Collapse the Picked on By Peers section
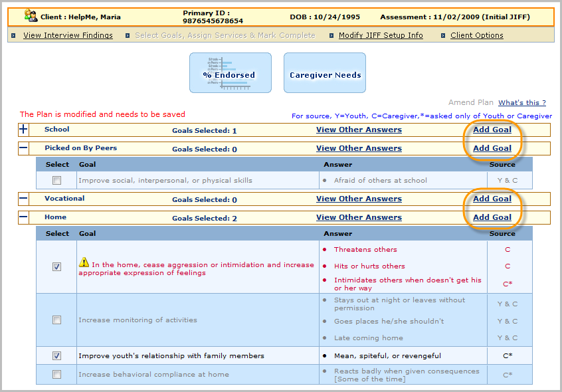The width and height of the screenshot is (562, 392). point(23,148)
